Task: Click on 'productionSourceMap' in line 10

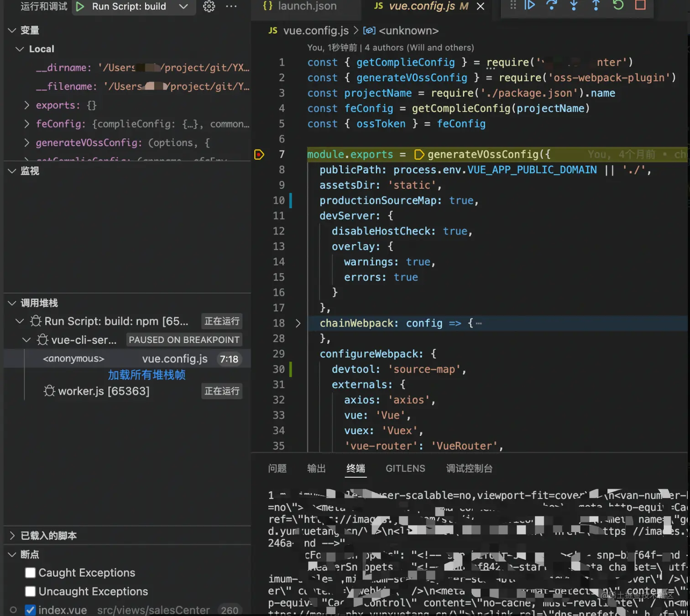Action: click(378, 200)
